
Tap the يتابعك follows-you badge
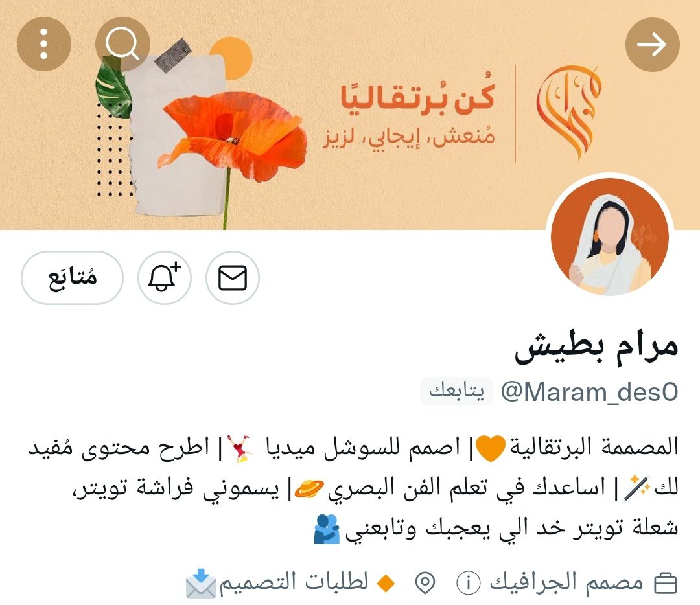pyautogui.click(x=456, y=391)
